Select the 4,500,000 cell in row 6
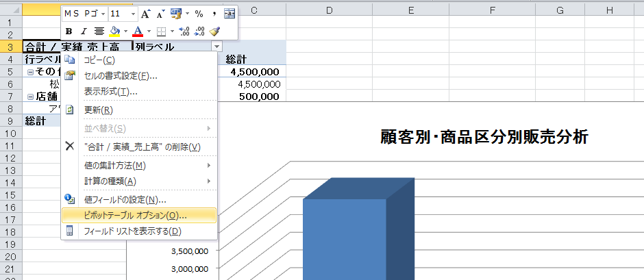Screen dimensions: 644x280 click(x=255, y=84)
